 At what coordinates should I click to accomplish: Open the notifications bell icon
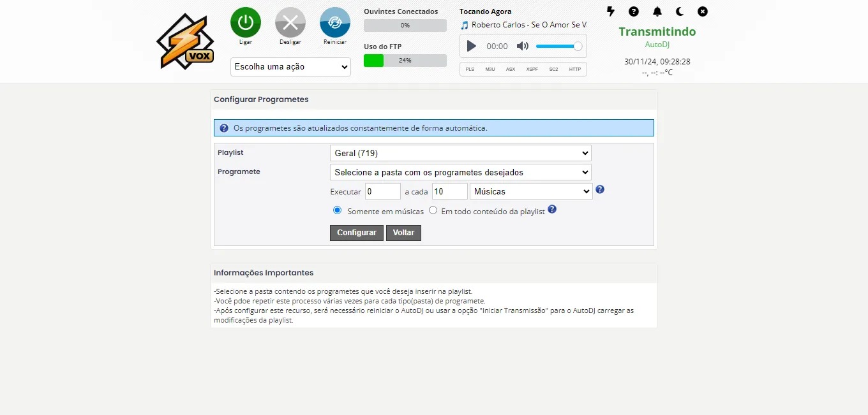657,11
